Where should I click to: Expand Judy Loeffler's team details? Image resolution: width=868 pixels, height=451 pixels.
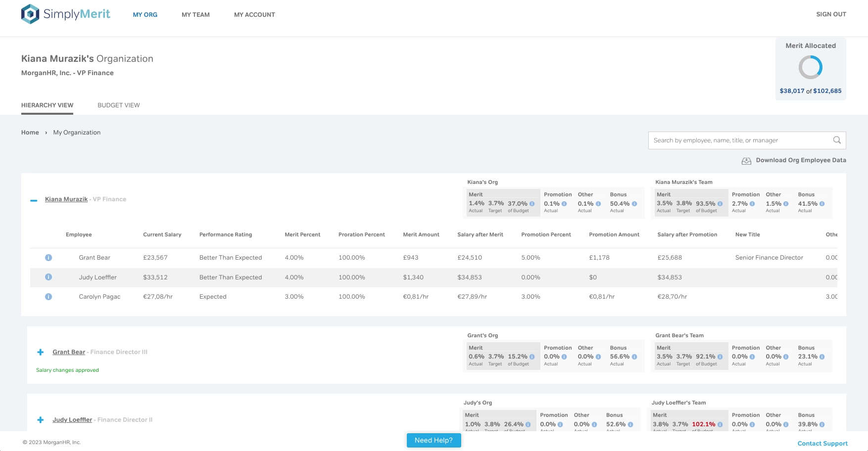[40, 419]
